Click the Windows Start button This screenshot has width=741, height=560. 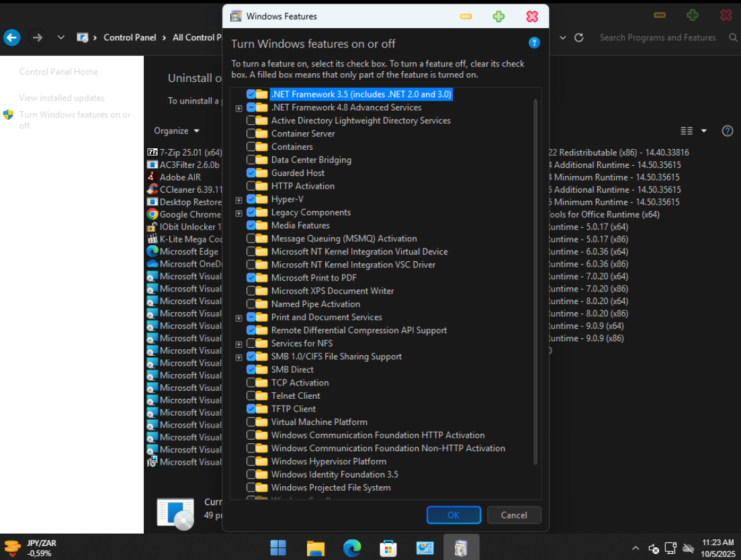(278, 548)
